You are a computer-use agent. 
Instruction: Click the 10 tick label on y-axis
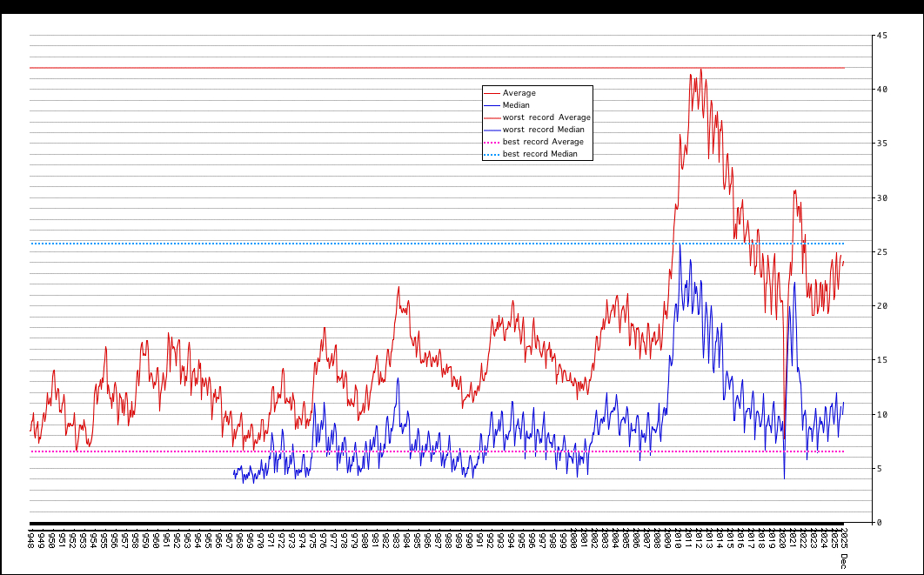pos(882,414)
